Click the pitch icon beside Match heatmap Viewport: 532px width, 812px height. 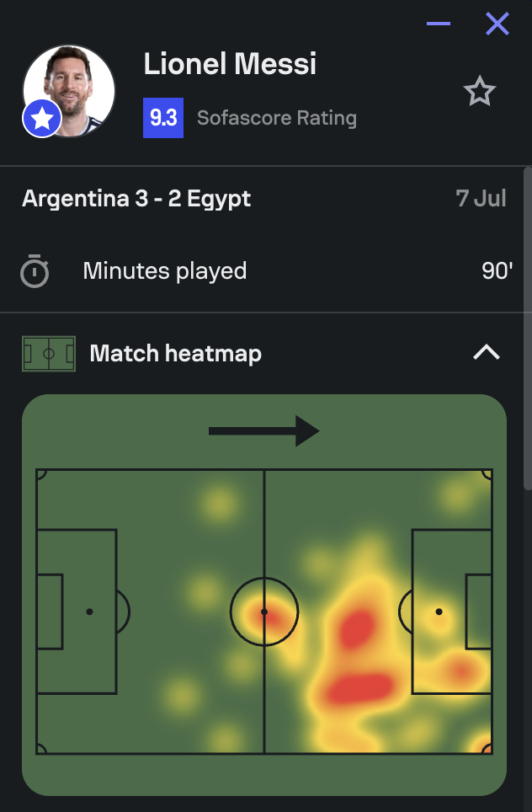(x=49, y=354)
